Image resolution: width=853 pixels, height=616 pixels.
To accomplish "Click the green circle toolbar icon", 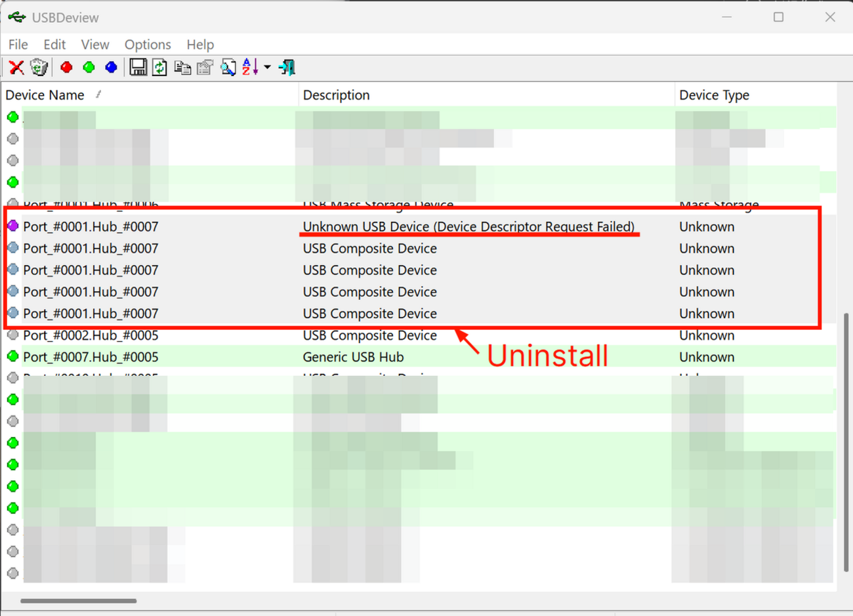I will (89, 67).
